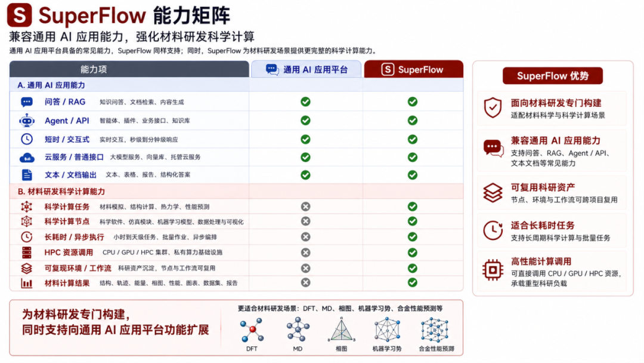Click section header A. 通用 AI 应用能力
644x363 pixels.
click(x=51, y=85)
